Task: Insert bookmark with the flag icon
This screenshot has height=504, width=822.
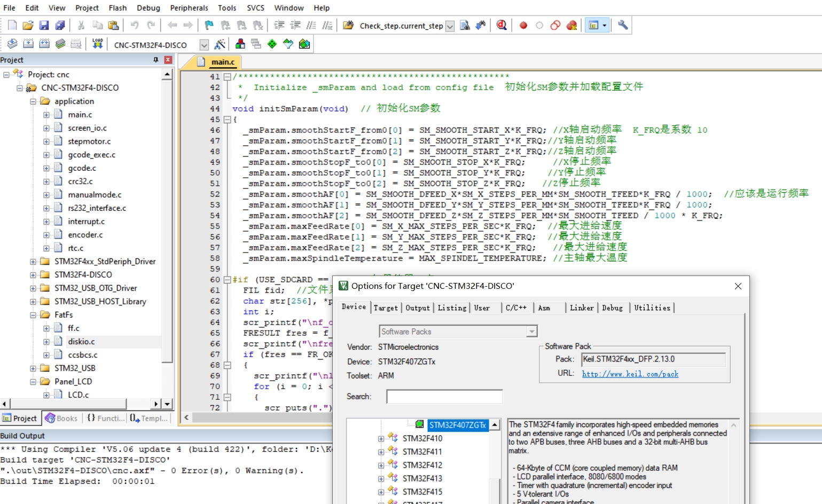Action: (x=209, y=25)
